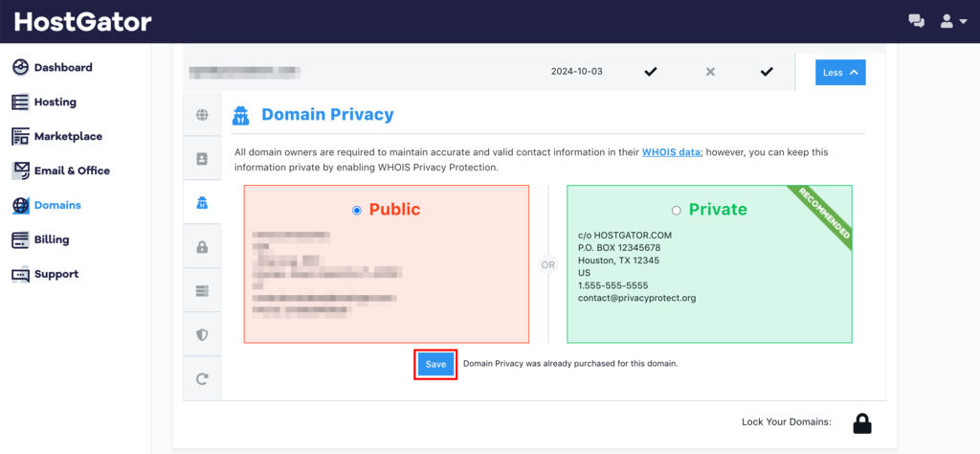Open the chat messages icon in header
The image size is (980, 454).
tap(916, 21)
